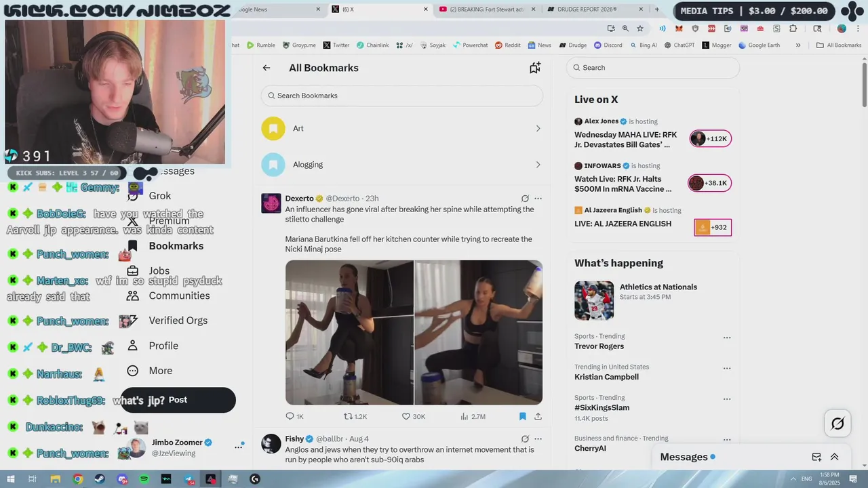Open Grok on the Dexerto post
The height and width of the screenshot is (488, 868).
525,199
